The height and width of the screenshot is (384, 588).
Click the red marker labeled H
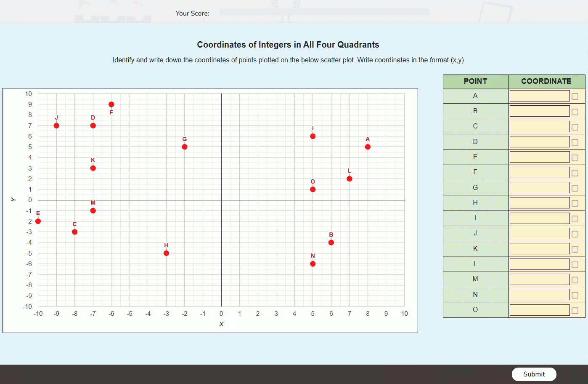click(x=166, y=253)
